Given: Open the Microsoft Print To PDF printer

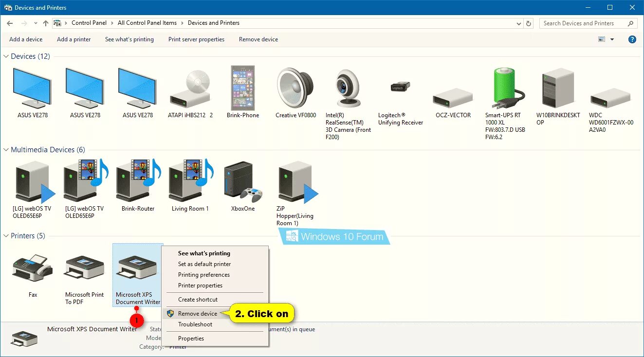Looking at the screenshot, I should (84, 268).
